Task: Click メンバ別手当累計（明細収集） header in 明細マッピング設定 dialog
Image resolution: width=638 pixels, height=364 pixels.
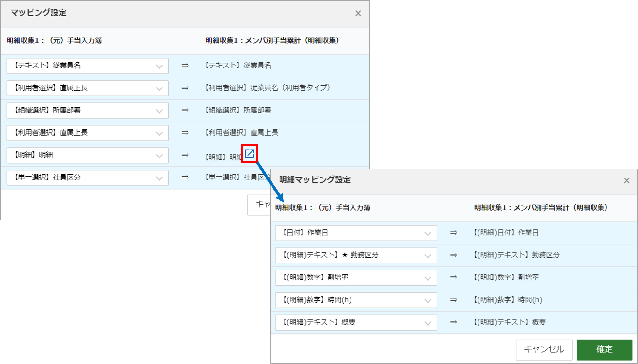Action: click(541, 208)
